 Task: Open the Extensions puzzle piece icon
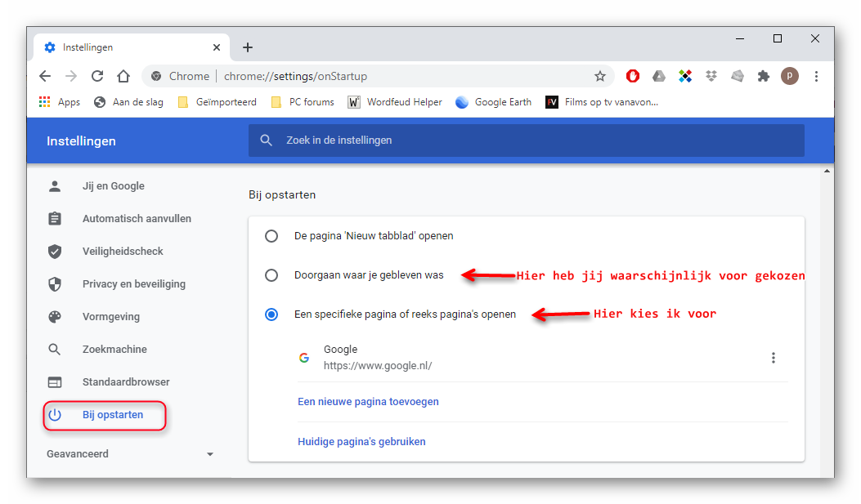point(764,76)
